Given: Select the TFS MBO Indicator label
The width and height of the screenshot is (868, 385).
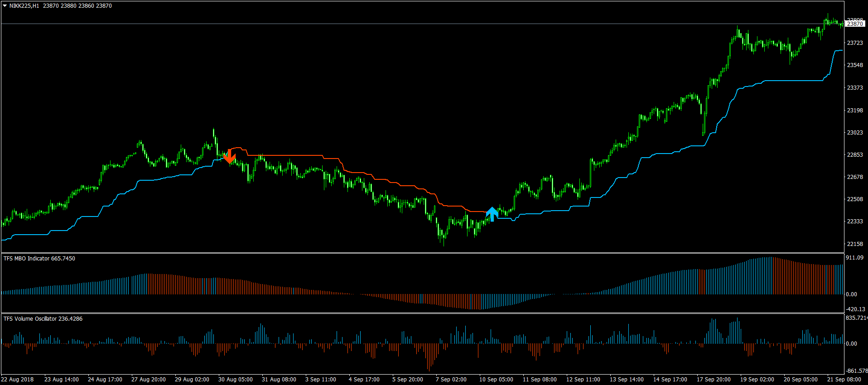Looking at the screenshot, I should point(39,259).
